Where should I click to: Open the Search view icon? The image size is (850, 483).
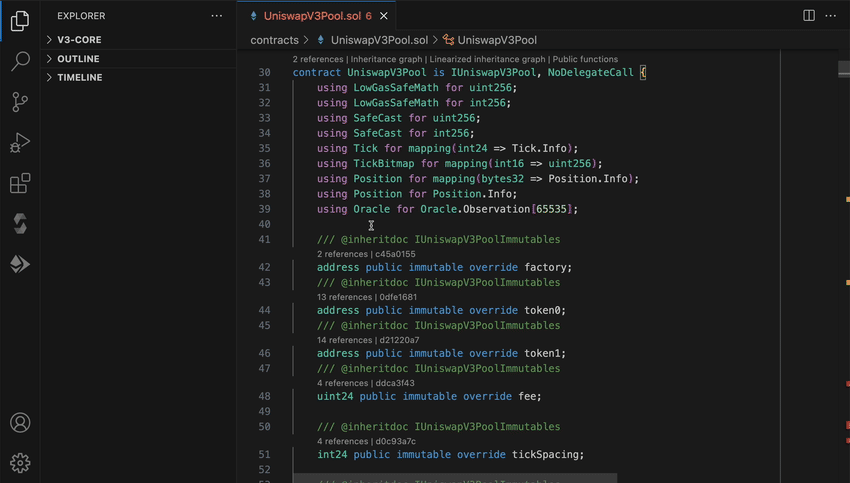point(20,61)
